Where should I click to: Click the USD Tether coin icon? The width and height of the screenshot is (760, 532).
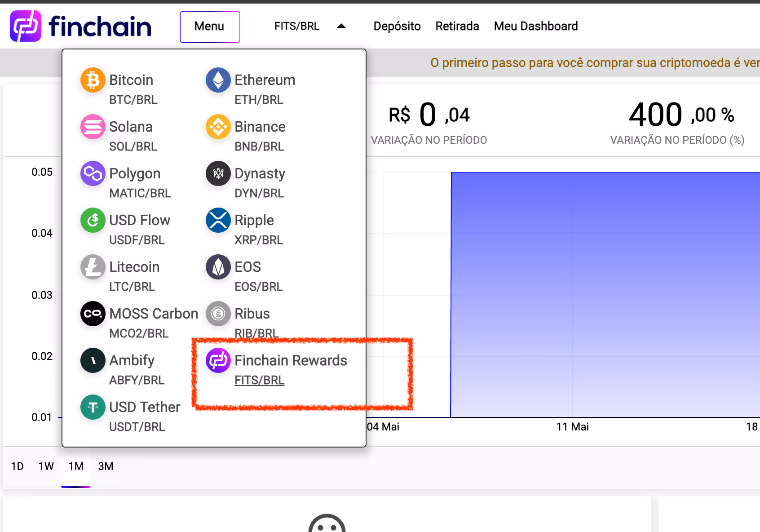coord(93,407)
